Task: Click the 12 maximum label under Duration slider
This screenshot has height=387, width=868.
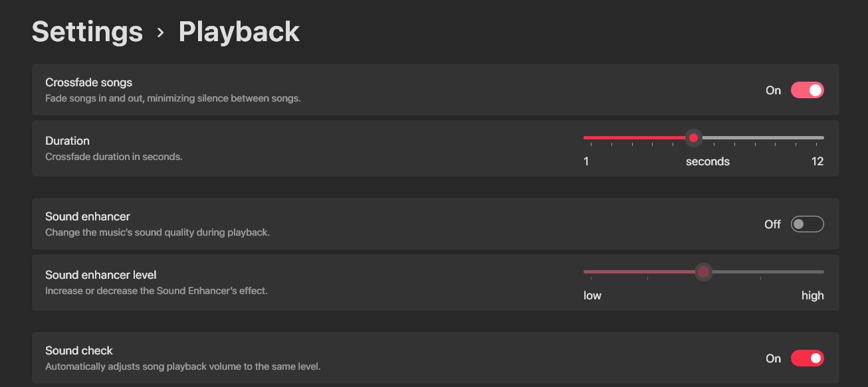Action: (x=817, y=161)
